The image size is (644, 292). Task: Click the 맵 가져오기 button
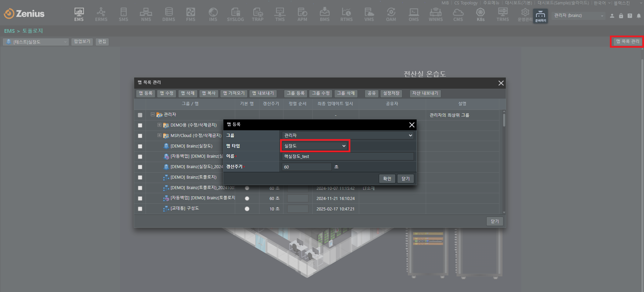pos(234,93)
